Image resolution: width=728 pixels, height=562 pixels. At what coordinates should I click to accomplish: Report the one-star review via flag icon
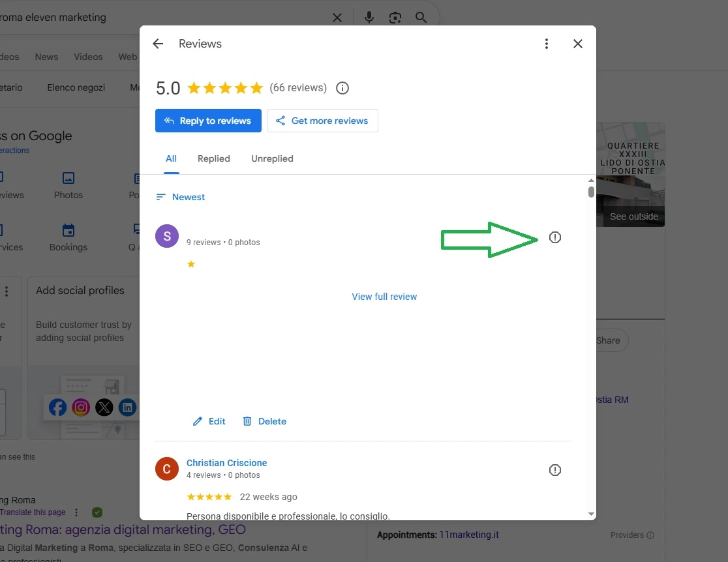click(554, 237)
